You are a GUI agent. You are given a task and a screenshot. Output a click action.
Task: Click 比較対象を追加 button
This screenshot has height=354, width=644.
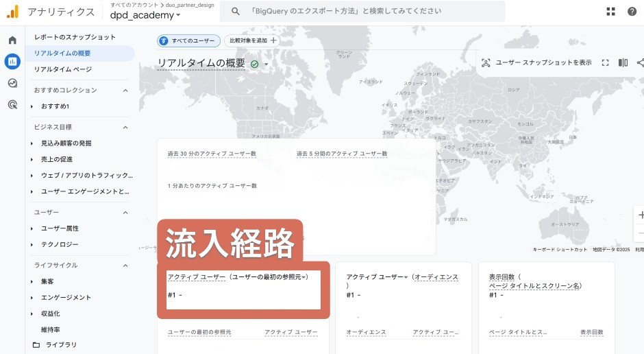tap(252, 41)
